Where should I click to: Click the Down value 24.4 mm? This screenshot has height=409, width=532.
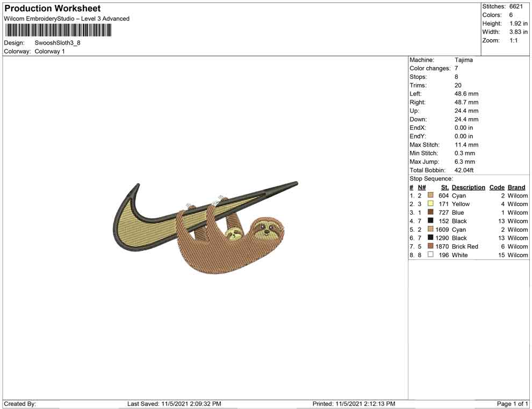[x=466, y=119]
